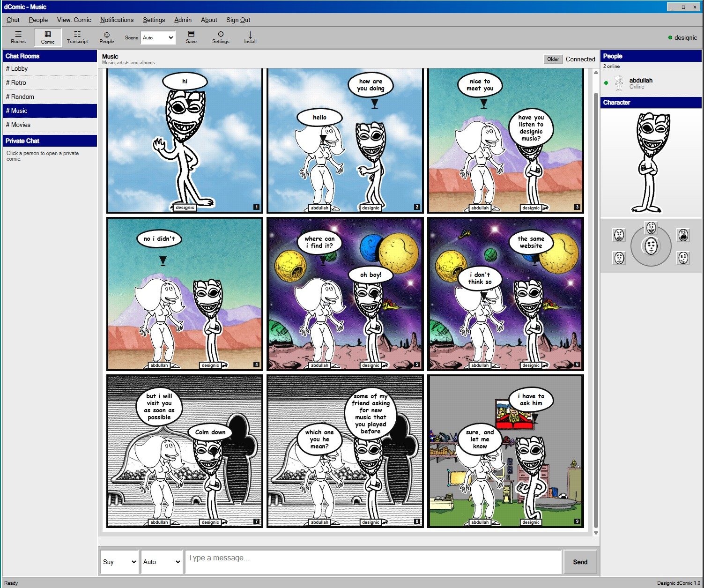Viewport: 704px width, 588px height.
Task: Click the Connected status text
Action: pyautogui.click(x=580, y=59)
